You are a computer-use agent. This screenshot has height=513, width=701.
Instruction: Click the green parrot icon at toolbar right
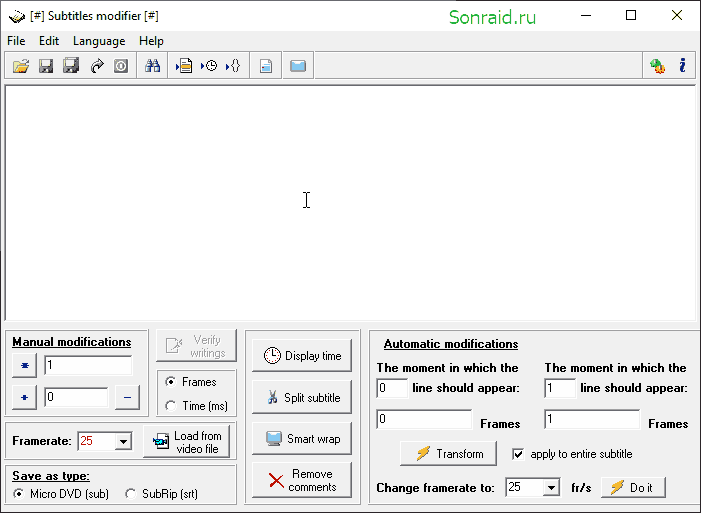657,66
